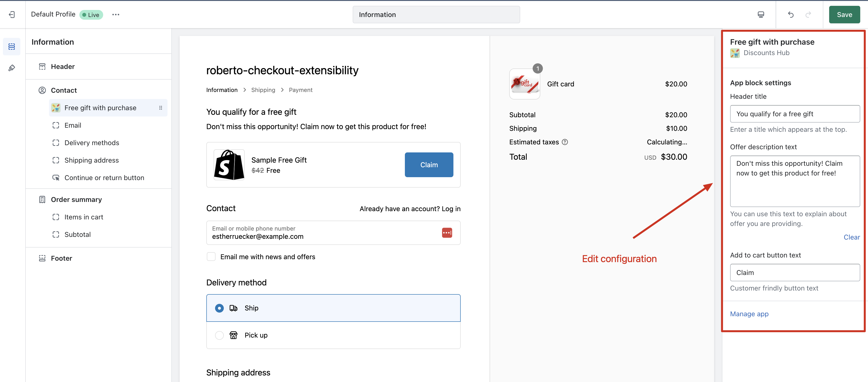868x382 pixels.
Task: Open the Sections panel icon in left rail
Action: pos(12,47)
